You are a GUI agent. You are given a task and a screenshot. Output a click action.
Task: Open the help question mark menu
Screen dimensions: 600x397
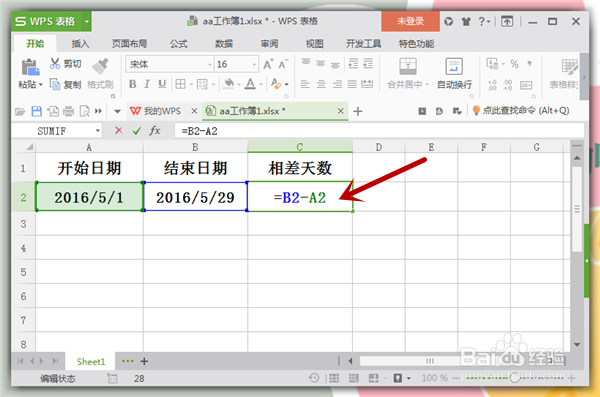[484, 21]
